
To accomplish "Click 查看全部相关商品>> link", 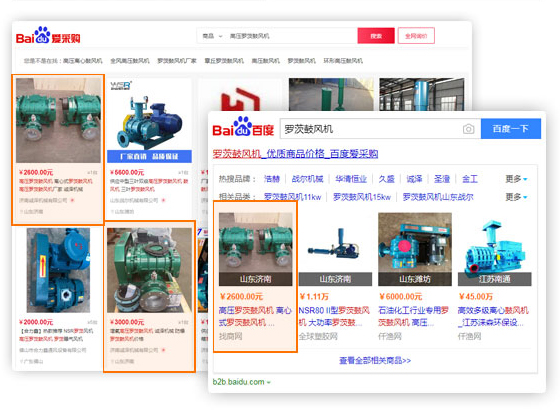I will (375, 360).
